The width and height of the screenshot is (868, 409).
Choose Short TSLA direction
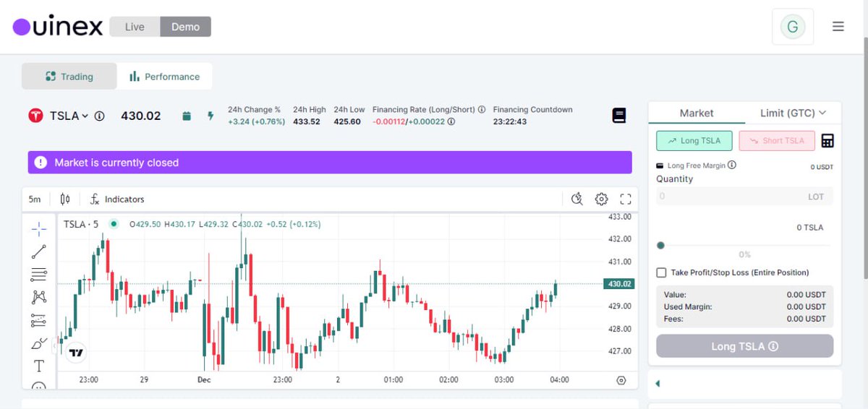tap(777, 140)
